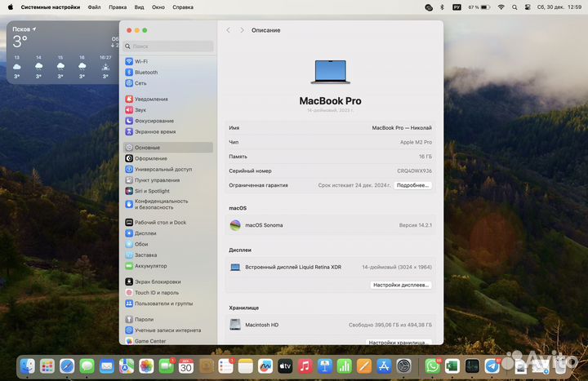This screenshot has height=381, width=588.
Task: Select Дисплеи in the sidebar
Action: click(168, 233)
